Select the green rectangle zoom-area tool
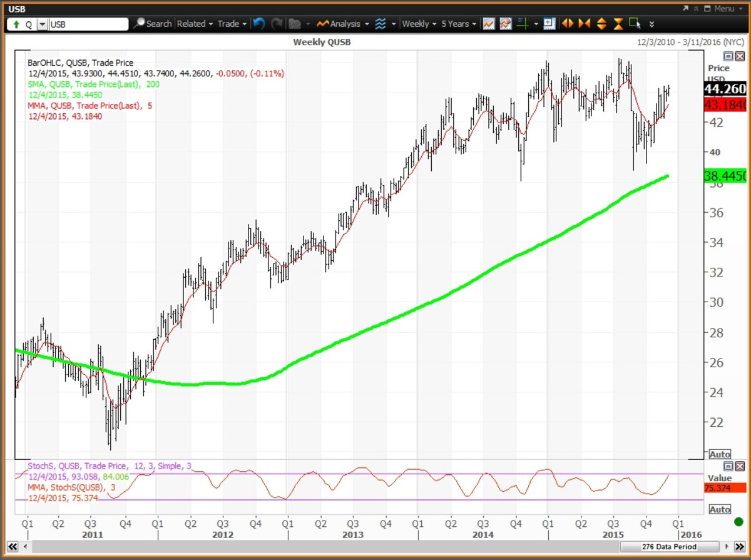Viewport: 751px width, 560px height. 635,24
